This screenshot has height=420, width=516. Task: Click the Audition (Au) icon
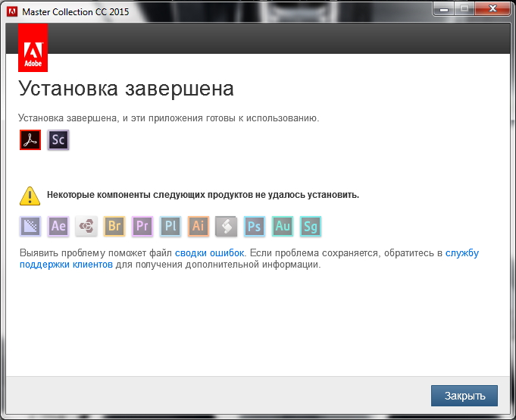(283, 226)
